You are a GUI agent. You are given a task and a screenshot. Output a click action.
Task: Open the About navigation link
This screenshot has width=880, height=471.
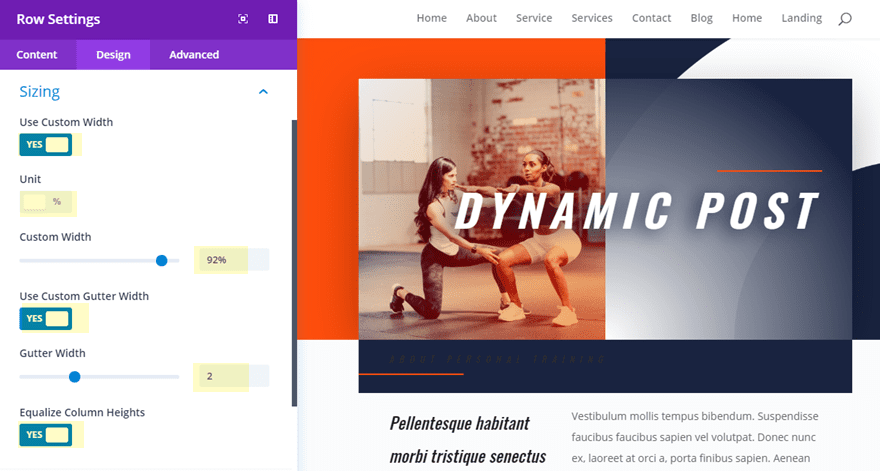pyautogui.click(x=481, y=18)
